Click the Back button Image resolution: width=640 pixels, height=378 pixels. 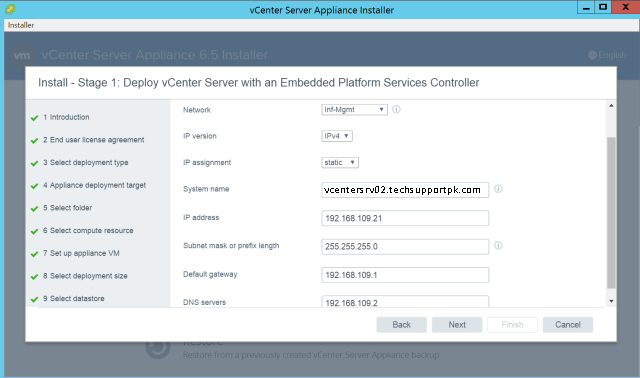402,325
